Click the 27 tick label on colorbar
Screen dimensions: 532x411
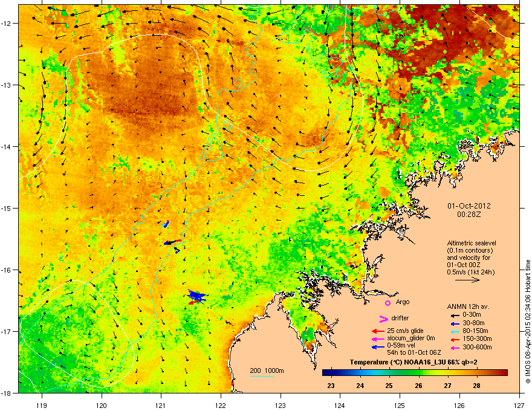[x=447, y=386]
